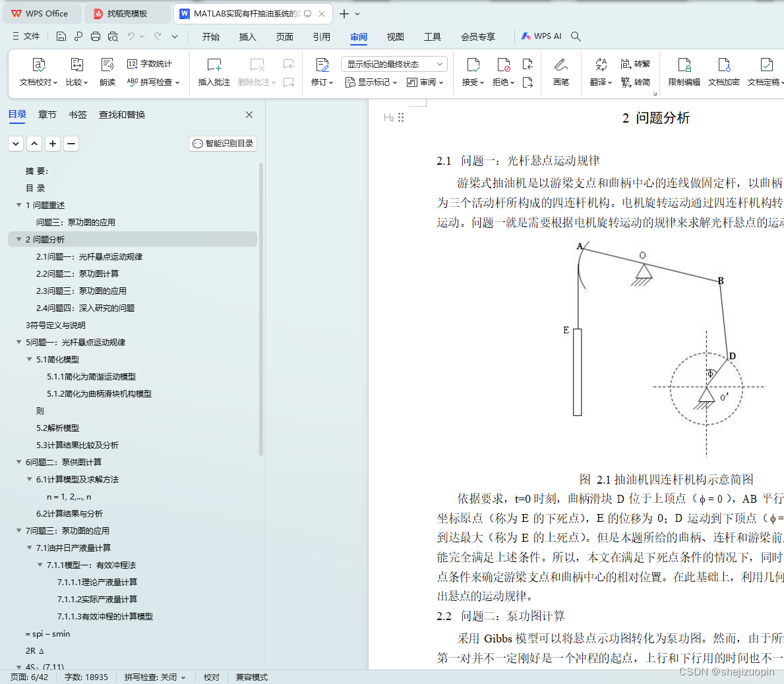The width and height of the screenshot is (784, 684).
Task: Open quick access toolbar customize chevron
Action: click(x=175, y=36)
